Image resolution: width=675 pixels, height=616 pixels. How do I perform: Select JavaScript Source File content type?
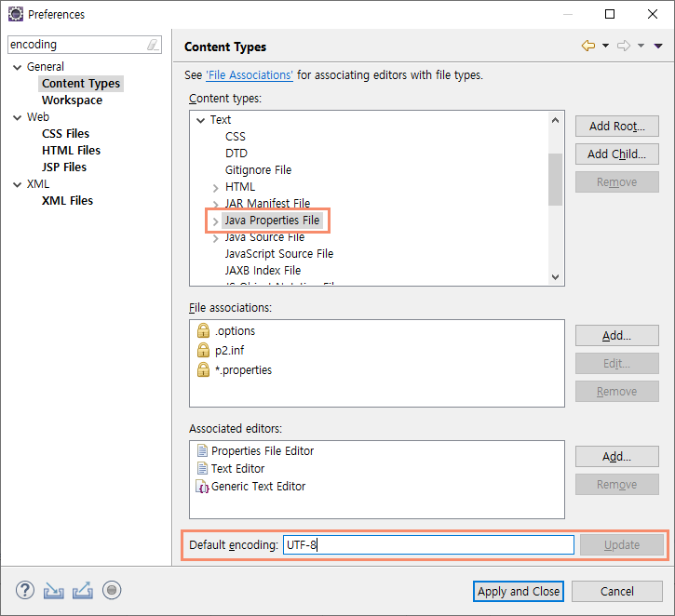(279, 254)
